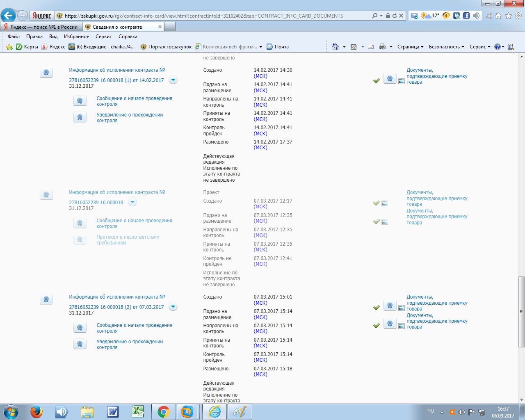
Task: Expand dropdown next to contract (2) от 07.03.2017
Action: (173, 307)
